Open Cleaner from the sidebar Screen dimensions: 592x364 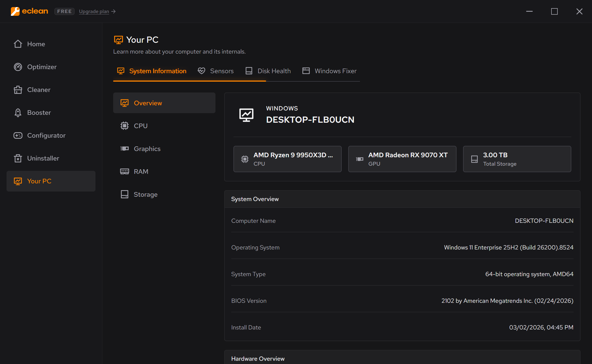point(51,90)
